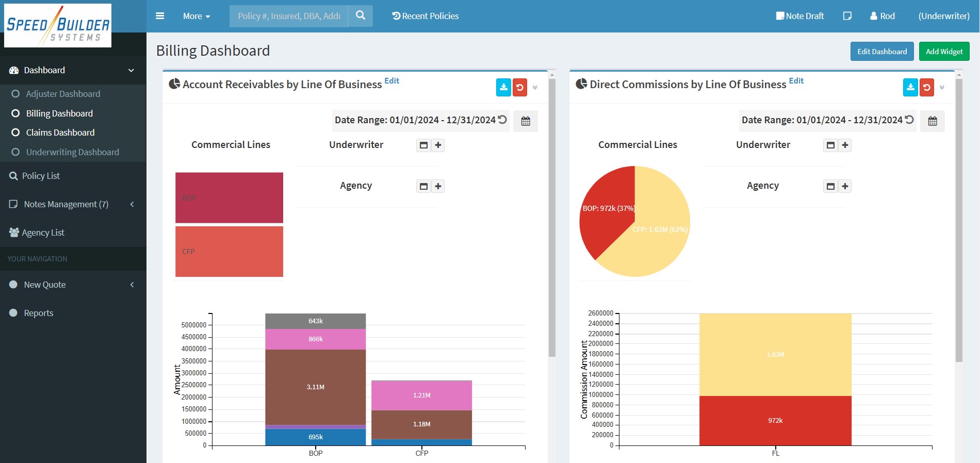
Task: Click the 866k pink BOP bar segment
Action: (x=316, y=339)
